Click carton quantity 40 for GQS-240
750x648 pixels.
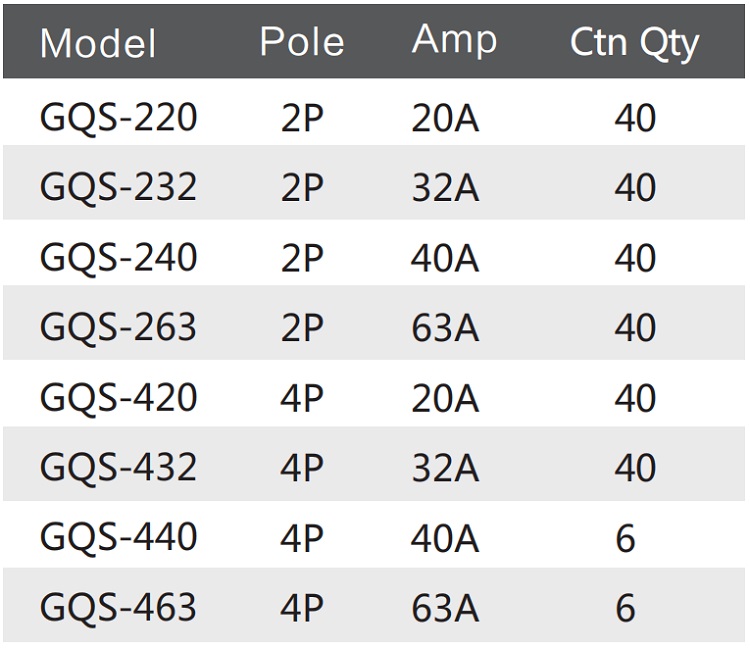pyautogui.click(x=635, y=259)
